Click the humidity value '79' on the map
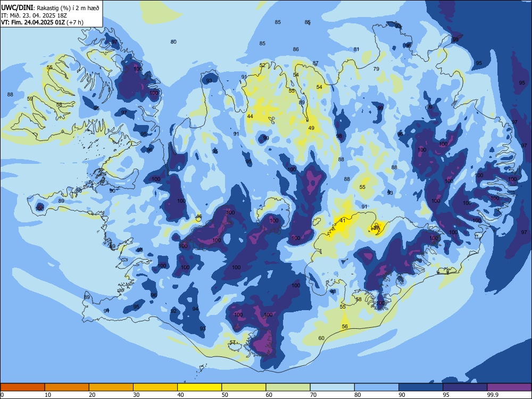This screenshot has height=399, width=532. 376,69
